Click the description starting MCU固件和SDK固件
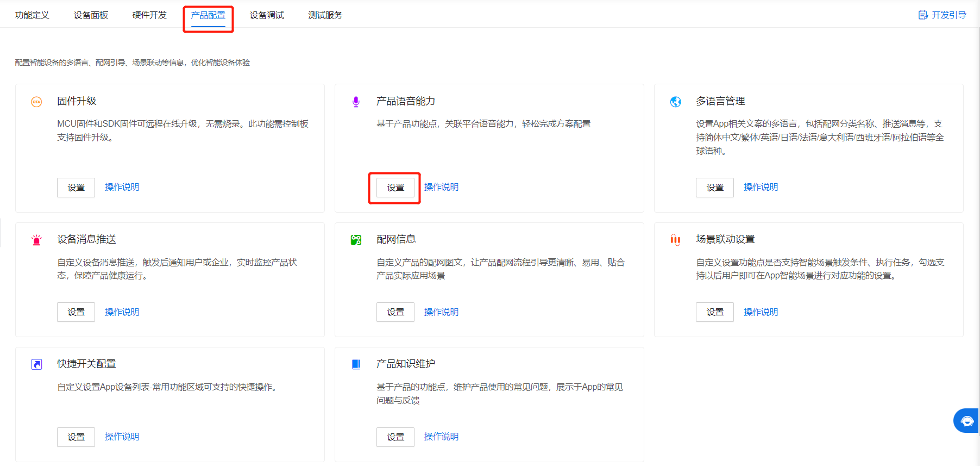Viewport: 980px width, 466px height. point(183,131)
